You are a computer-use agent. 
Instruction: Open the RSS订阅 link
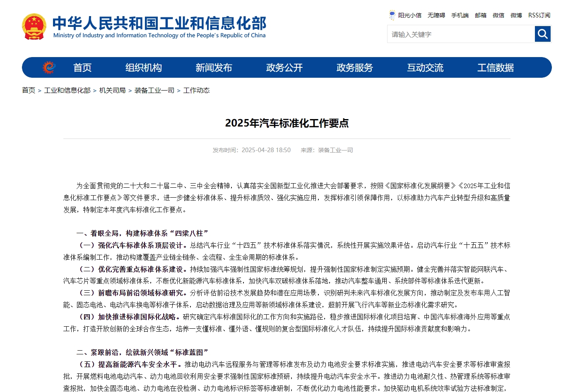[x=539, y=15]
